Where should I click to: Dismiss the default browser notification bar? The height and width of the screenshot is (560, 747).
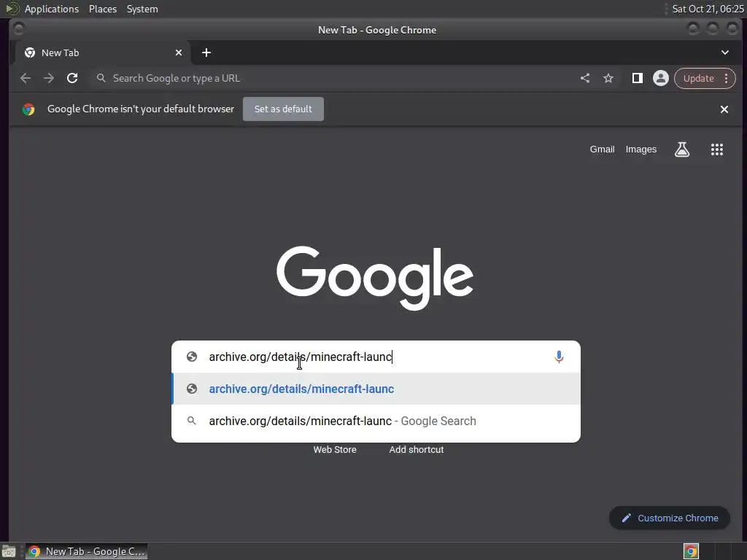pyautogui.click(x=724, y=109)
